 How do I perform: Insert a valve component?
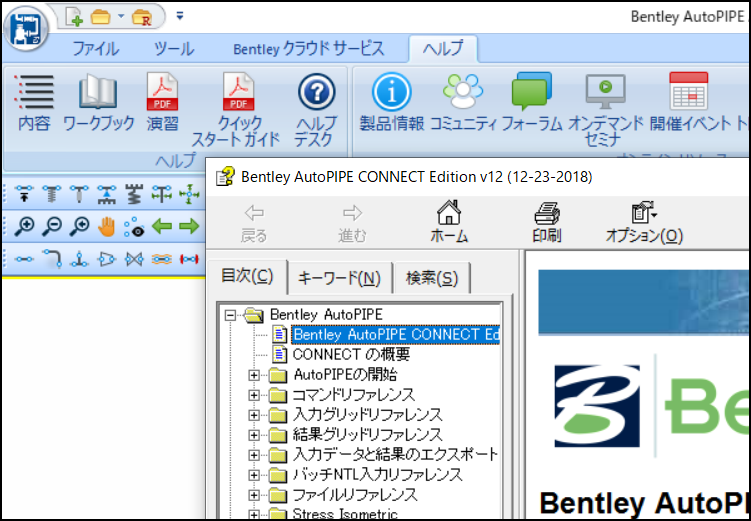[x=134, y=259]
